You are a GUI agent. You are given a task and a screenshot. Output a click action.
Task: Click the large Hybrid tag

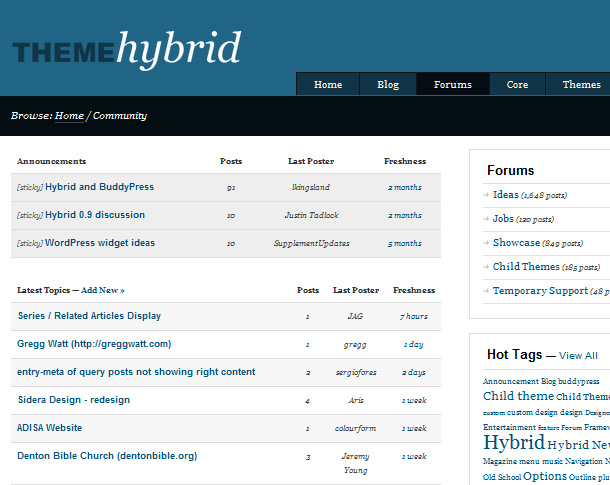pos(514,443)
